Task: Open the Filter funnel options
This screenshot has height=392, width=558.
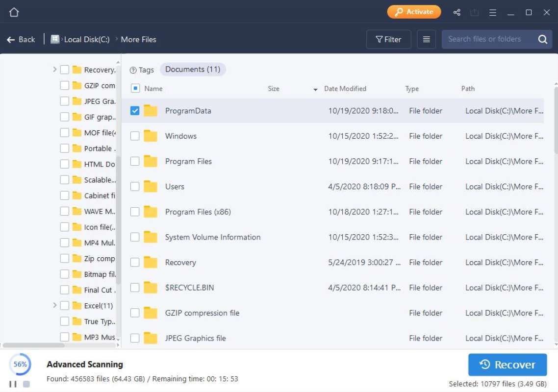Action: pyautogui.click(x=388, y=39)
